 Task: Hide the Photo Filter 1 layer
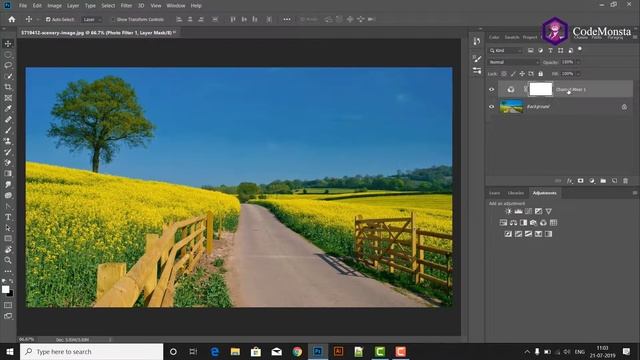(x=491, y=89)
